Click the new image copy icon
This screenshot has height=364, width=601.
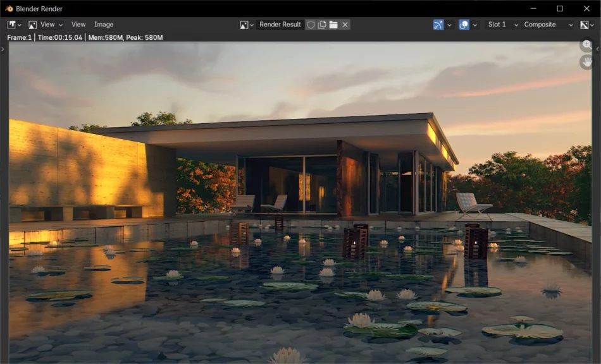[x=322, y=25]
